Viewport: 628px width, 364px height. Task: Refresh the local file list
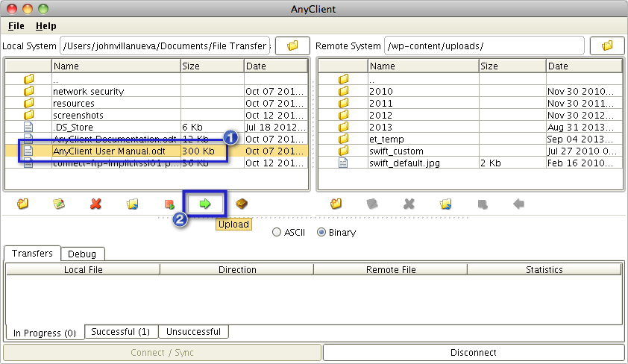point(132,204)
